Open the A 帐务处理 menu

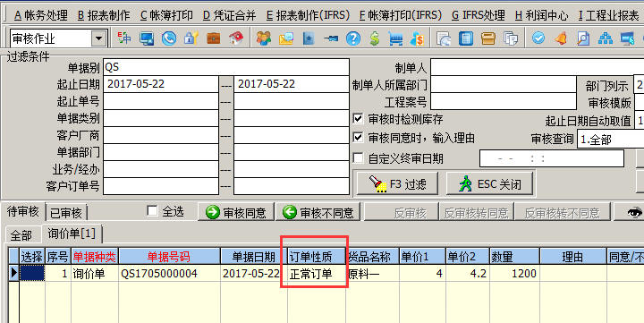(40, 15)
